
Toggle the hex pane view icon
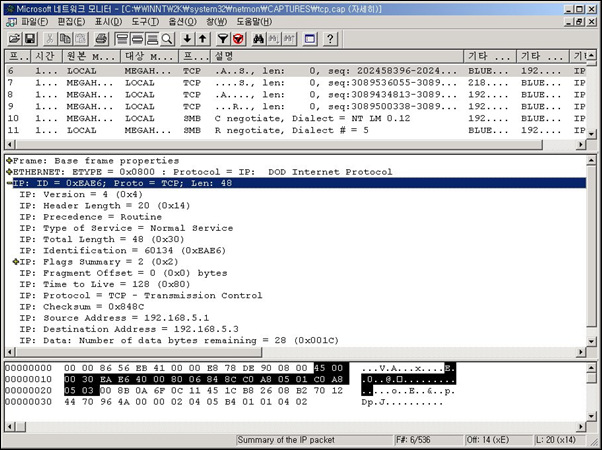coord(152,39)
